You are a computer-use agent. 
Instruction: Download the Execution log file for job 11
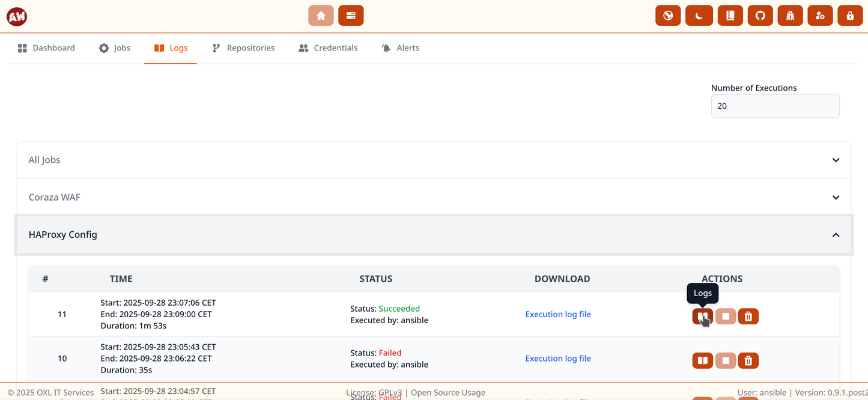click(x=557, y=314)
